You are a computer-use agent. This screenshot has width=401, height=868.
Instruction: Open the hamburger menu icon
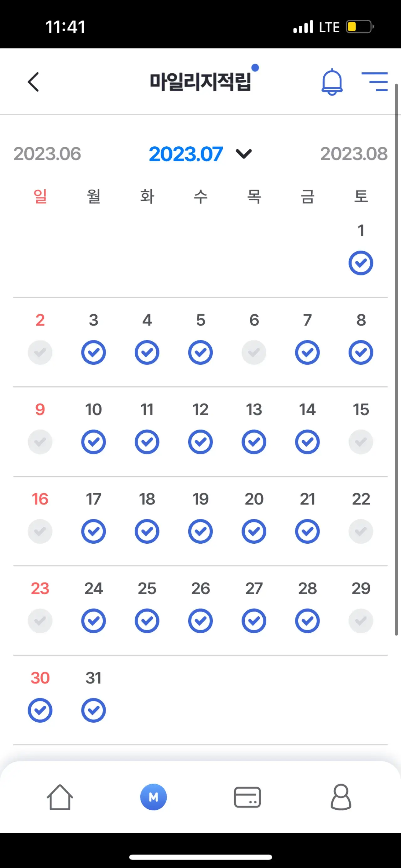(x=374, y=81)
